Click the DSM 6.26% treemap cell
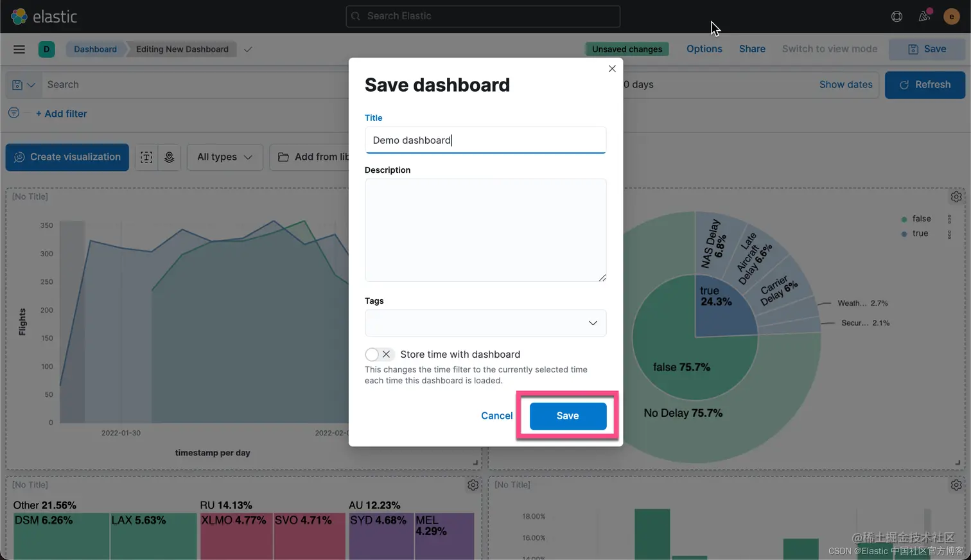971x560 pixels. tap(61, 536)
